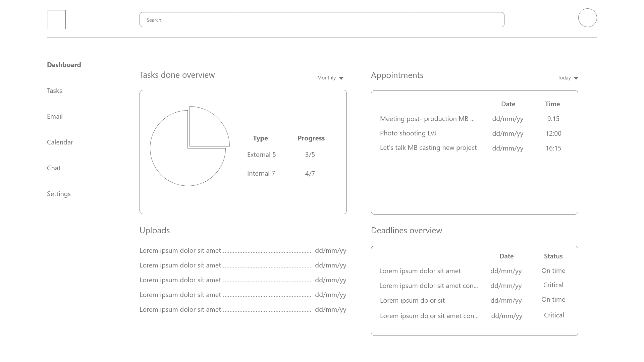Click the Search input field
644x362 pixels.
[322, 20]
